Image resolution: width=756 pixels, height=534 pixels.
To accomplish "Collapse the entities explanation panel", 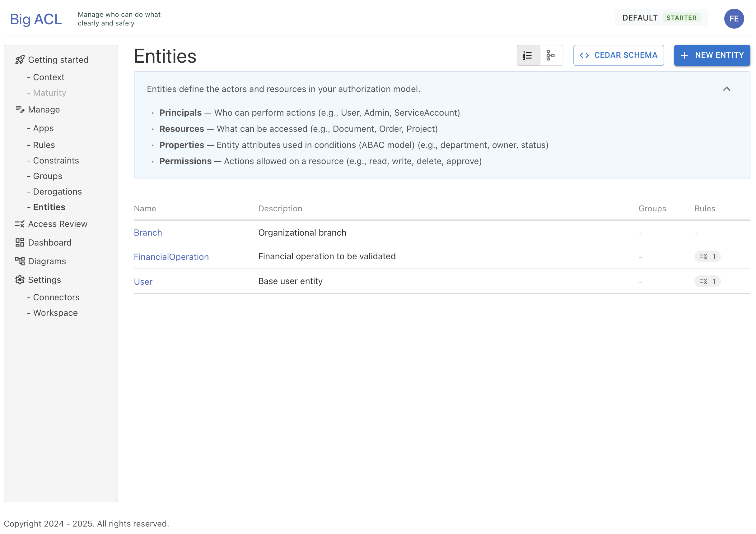I will coord(727,89).
